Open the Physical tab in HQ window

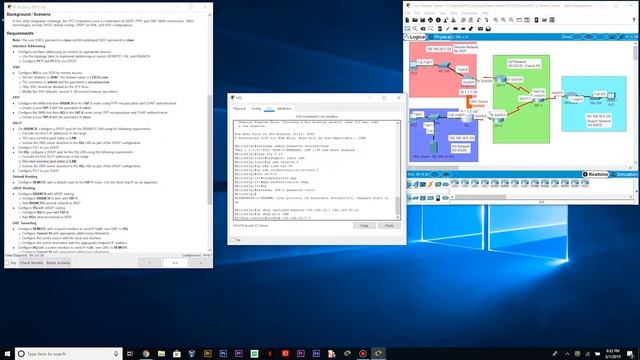coord(240,109)
